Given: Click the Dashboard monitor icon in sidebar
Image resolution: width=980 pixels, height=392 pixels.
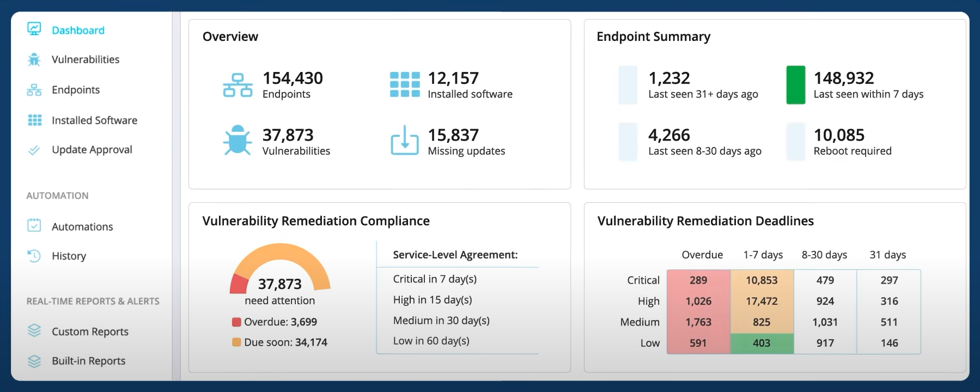Looking at the screenshot, I should (34, 29).
